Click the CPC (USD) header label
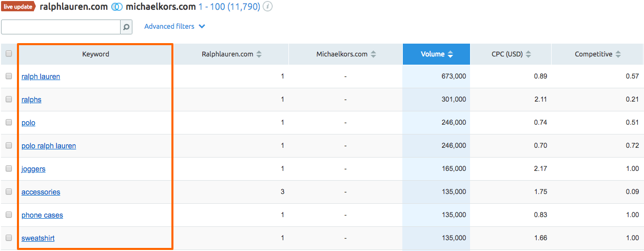 coord(507,54)
